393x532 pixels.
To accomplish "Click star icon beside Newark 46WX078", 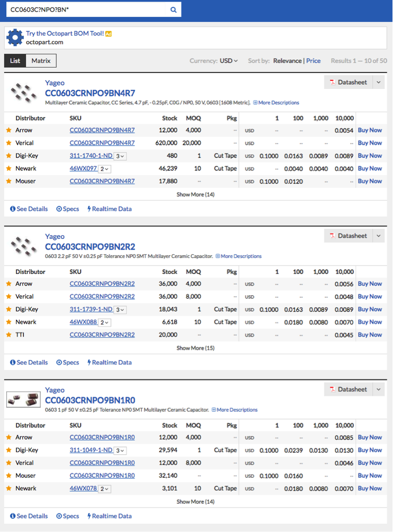I will (9, 488).
